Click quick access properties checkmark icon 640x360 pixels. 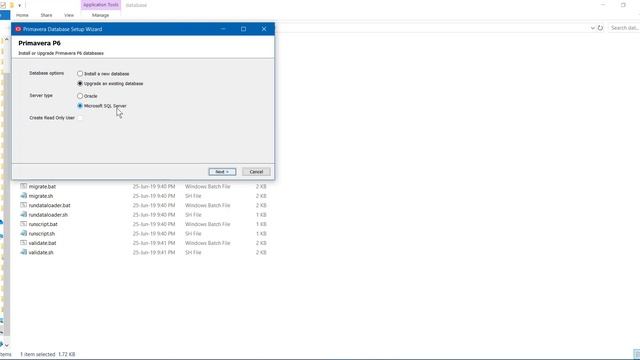(x=3, y=5)
